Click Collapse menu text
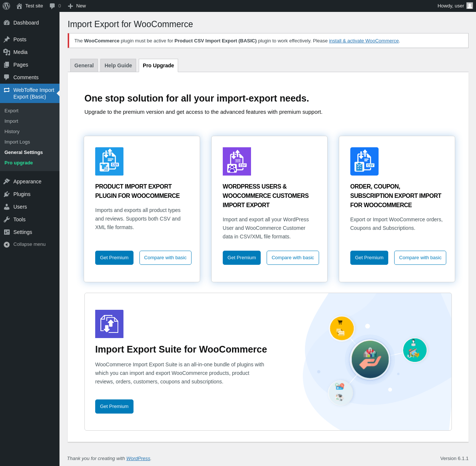Viewport: 476px width, 466px height. tap(29, 244)
